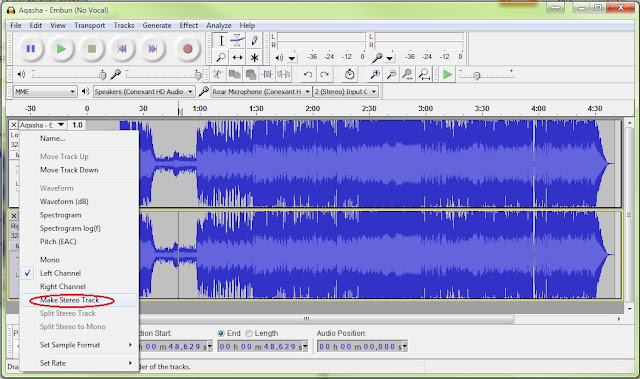This screenshot has width=640, height=379.
Task: Open the Speakers output device dropdown
Action: (144, 92)
